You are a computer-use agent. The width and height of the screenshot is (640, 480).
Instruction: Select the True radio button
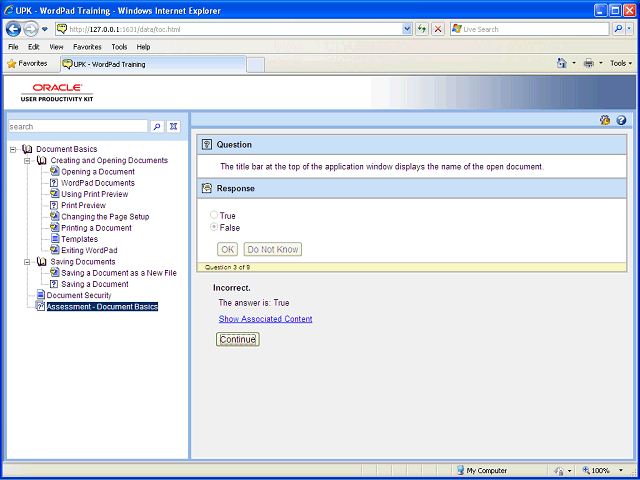point(213,215)
